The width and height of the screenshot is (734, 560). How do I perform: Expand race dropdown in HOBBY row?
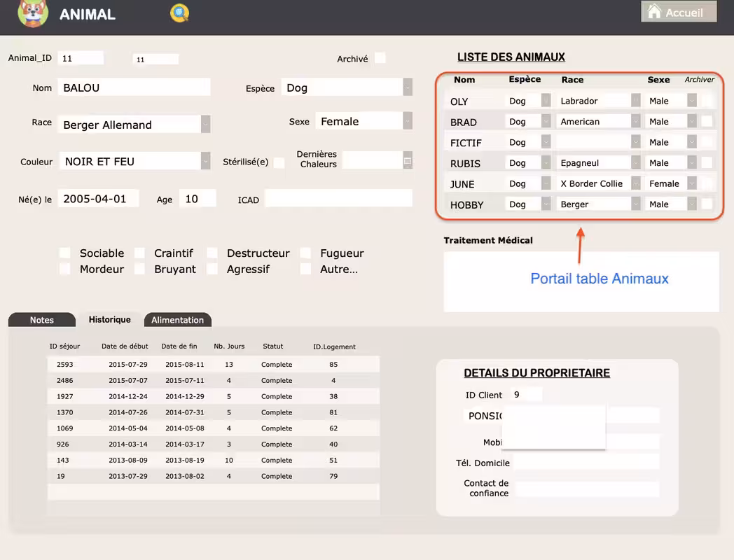pos(635,204)
